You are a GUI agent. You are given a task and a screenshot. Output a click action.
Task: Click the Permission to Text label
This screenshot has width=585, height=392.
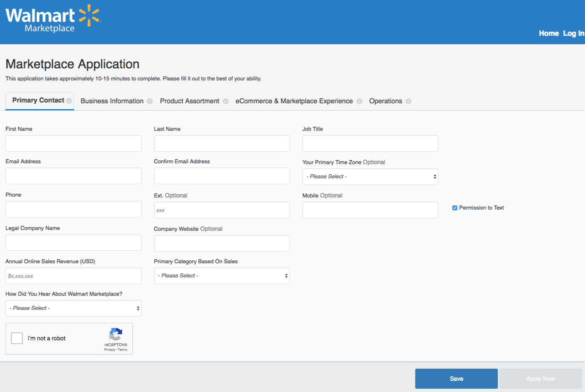[x=481, y=208]
